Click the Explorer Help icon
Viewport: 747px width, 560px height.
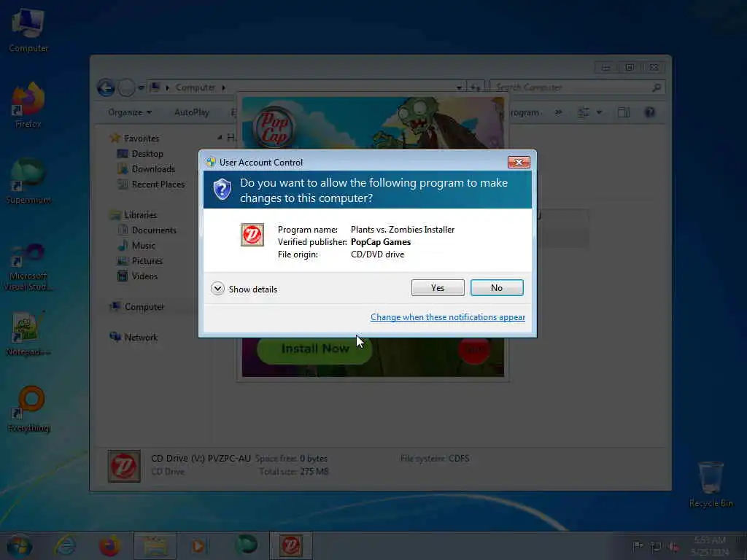click(650, 112)
